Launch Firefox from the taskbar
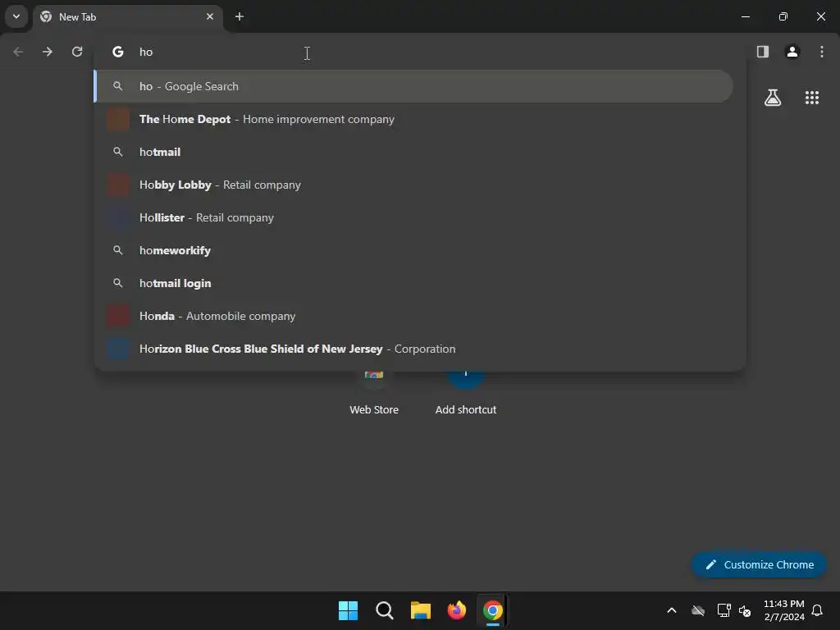The image size is (840, 630). (456, 610)
